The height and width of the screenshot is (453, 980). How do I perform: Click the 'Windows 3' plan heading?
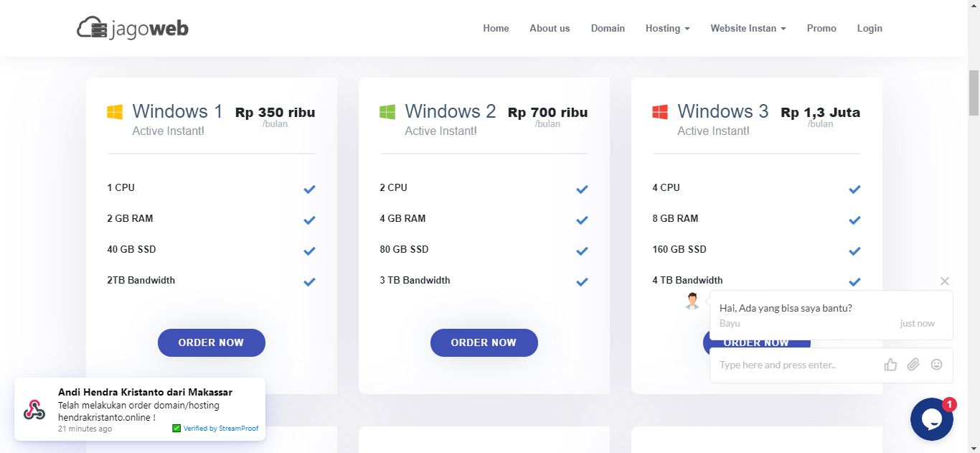(x=722, y=111)
